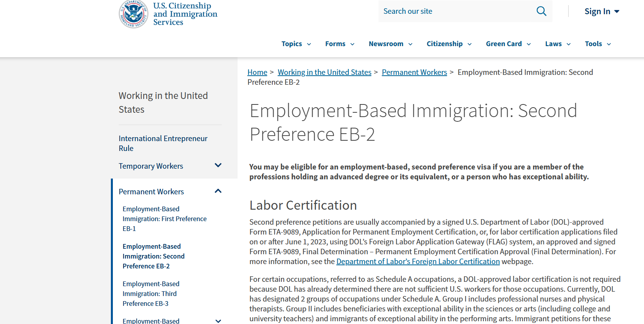Open the Forms menu
The height and width of the screenshot is (324, 644).
[340, 44]
